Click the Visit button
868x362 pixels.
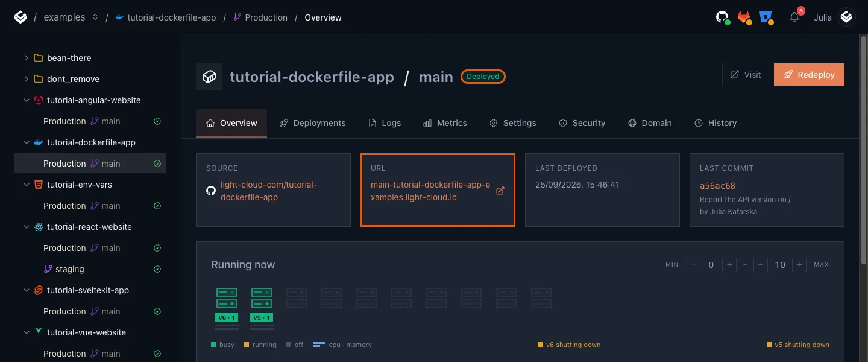(x=746, y=75)
